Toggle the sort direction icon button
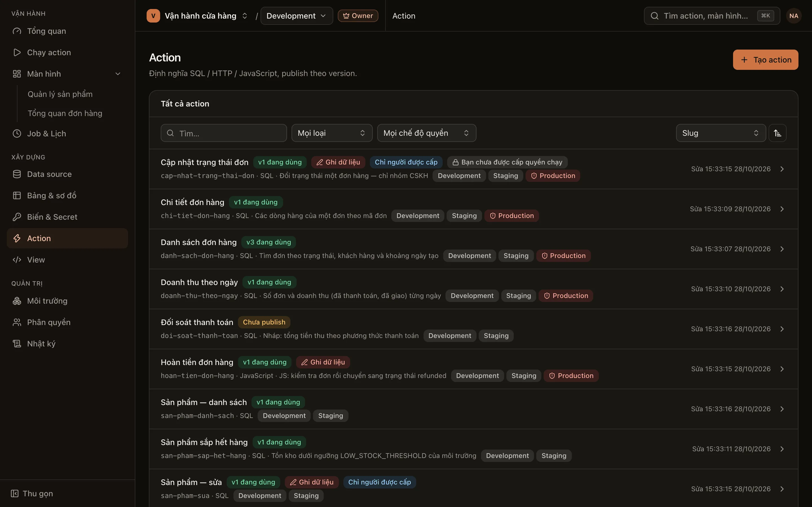 [x=777, y=133]
